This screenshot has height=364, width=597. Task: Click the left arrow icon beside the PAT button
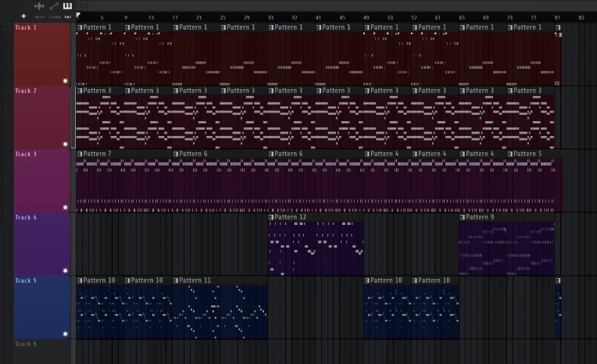[81, 5]
